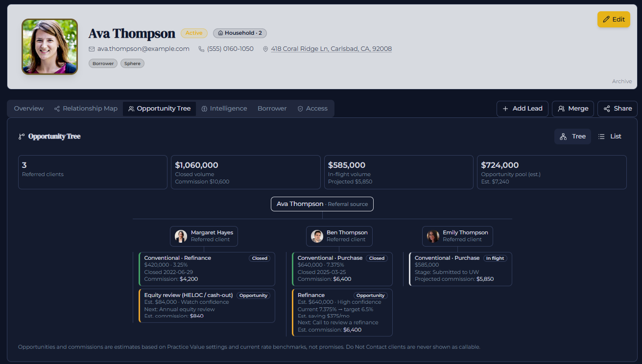This screenshot has width=642, height=364.
Task: Switch to the Relationship Map tab
Action: point(86,109)
